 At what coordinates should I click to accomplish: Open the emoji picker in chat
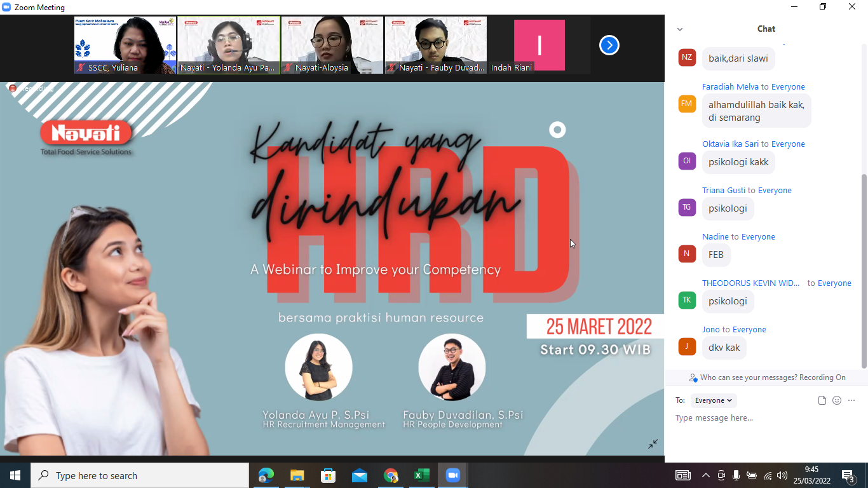837,400
